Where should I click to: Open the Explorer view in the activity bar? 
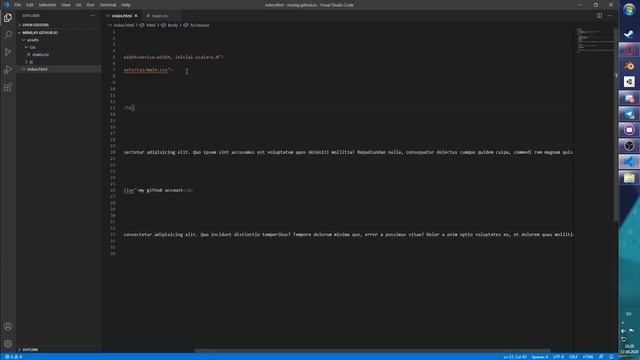tap(8, 18)
